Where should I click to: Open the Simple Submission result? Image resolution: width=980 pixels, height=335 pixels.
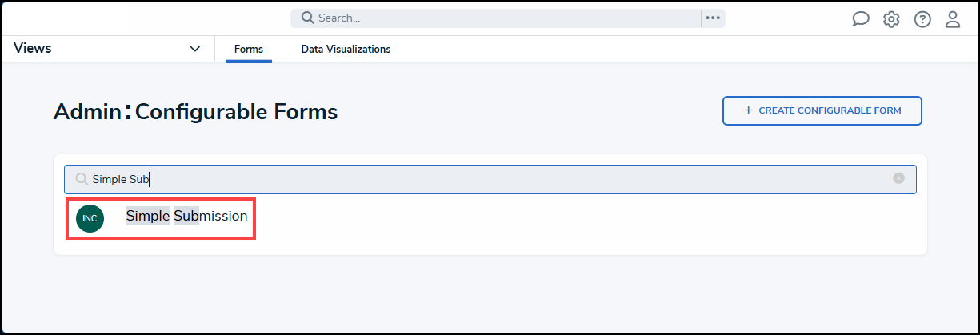pos(187,216)
